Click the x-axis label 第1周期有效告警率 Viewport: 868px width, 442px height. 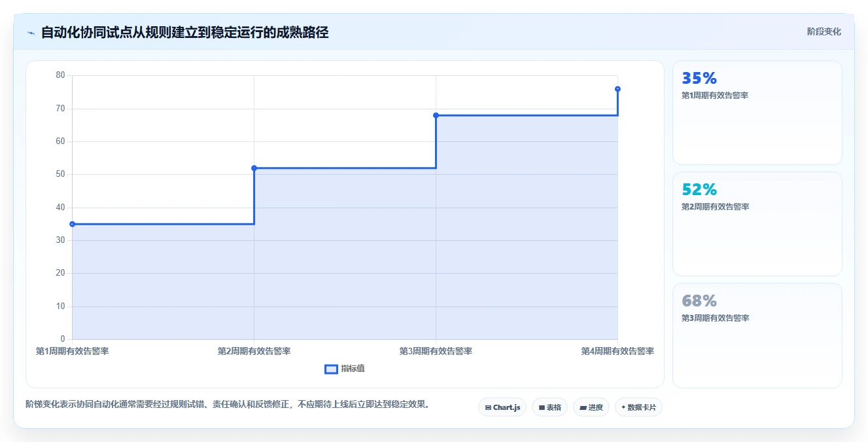(x=73, y=351)
